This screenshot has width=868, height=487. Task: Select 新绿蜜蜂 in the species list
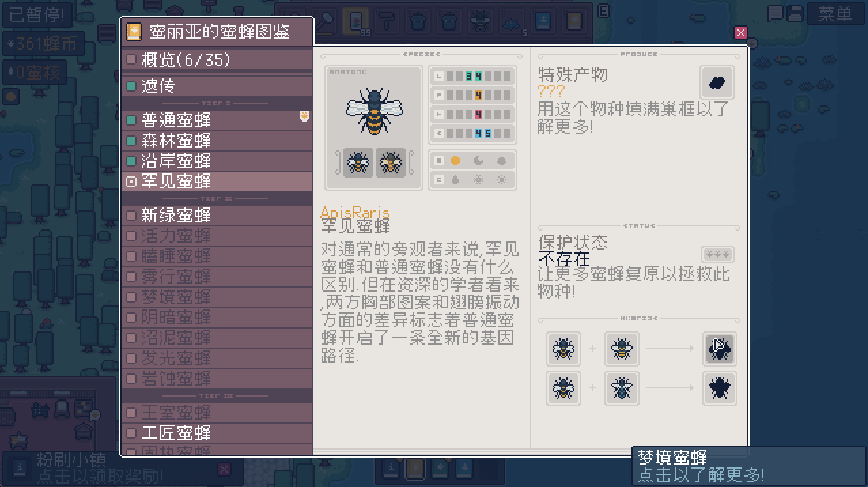[217, 216]
